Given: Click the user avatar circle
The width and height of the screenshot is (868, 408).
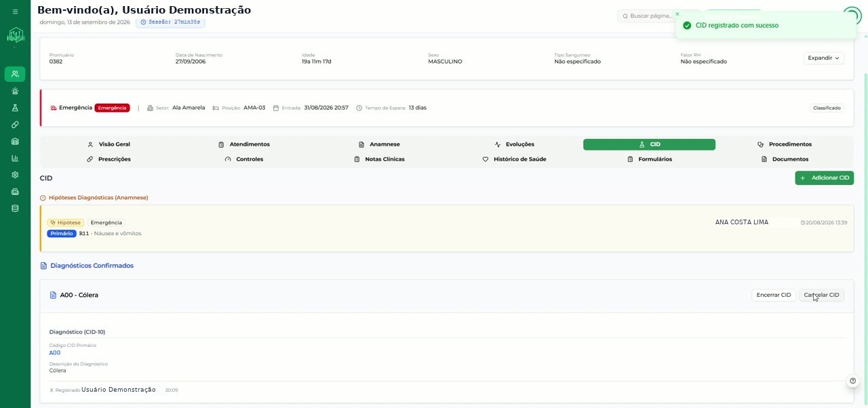Looking at the screenshot, I should 852,16.
